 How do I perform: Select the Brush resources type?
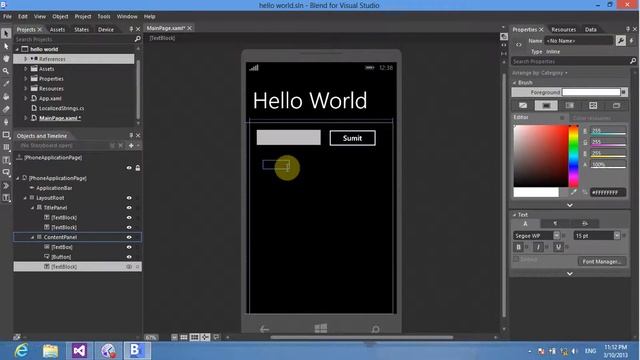(x=616, y=106)
